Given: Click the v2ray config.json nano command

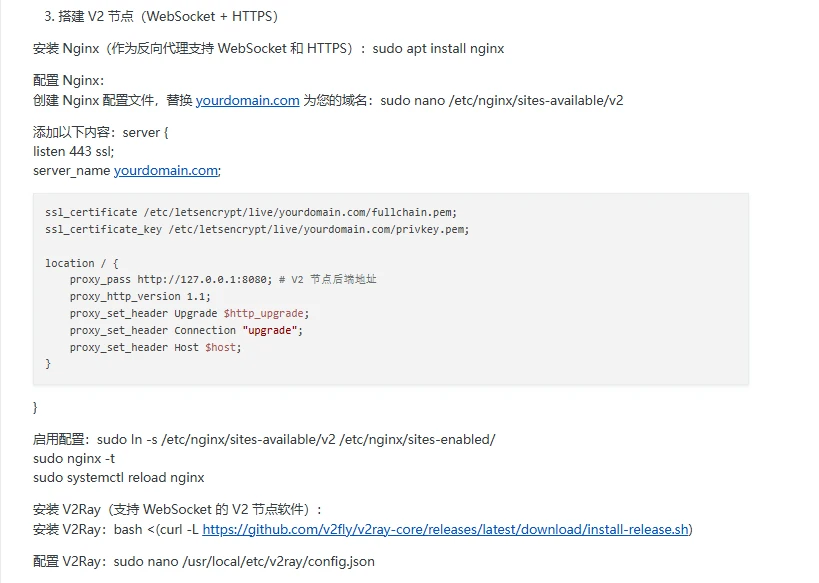Looking at the screenshot, I should click(244, 561).
